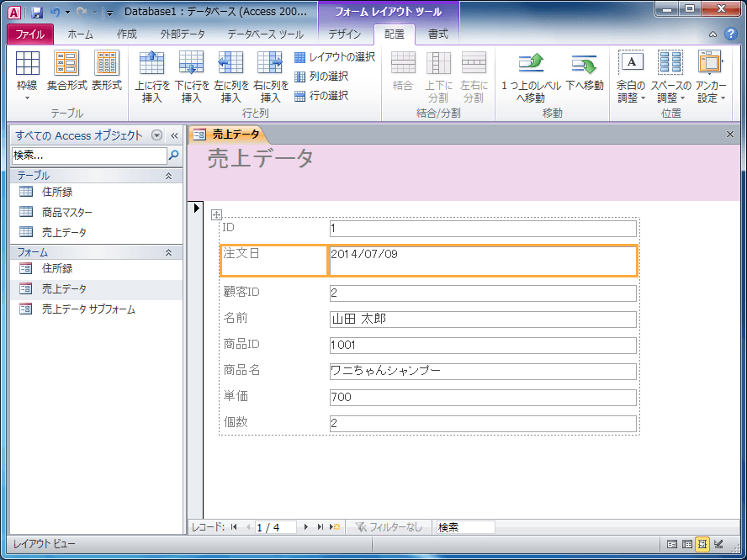
Task: Insert a row above with 上に行を挿入
Action: click(152, 77)
